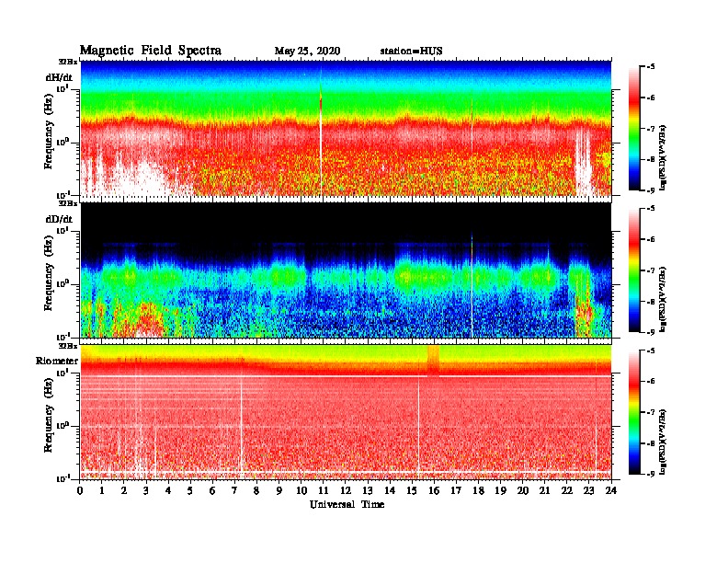This screenshot has height=563, width=728.
Task: Click the 10⁰ frequency tick label in dD/dt panel
Action: 63,283
